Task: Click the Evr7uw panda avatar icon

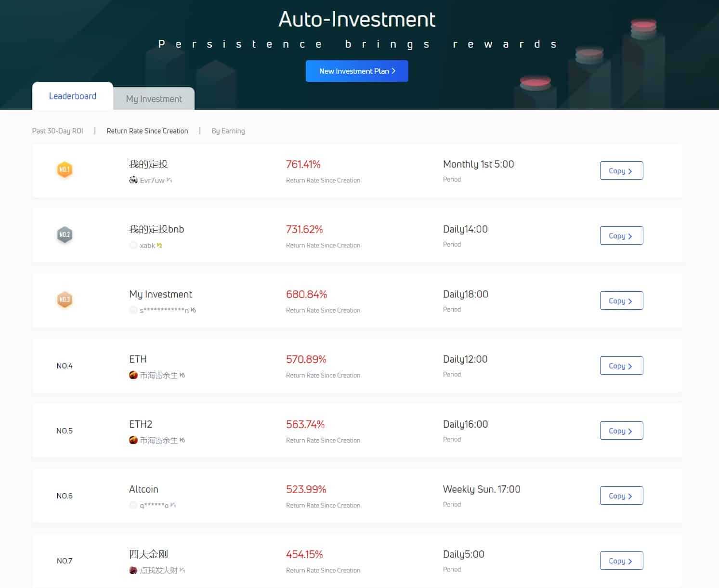Action: coord(133,180)
